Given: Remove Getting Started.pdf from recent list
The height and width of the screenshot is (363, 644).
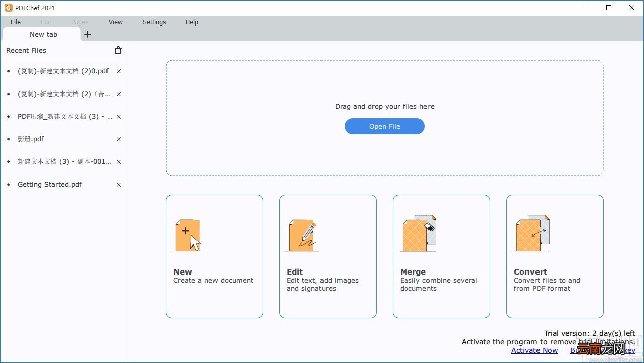Looking at the screenshot, I should tap(119, 185).
